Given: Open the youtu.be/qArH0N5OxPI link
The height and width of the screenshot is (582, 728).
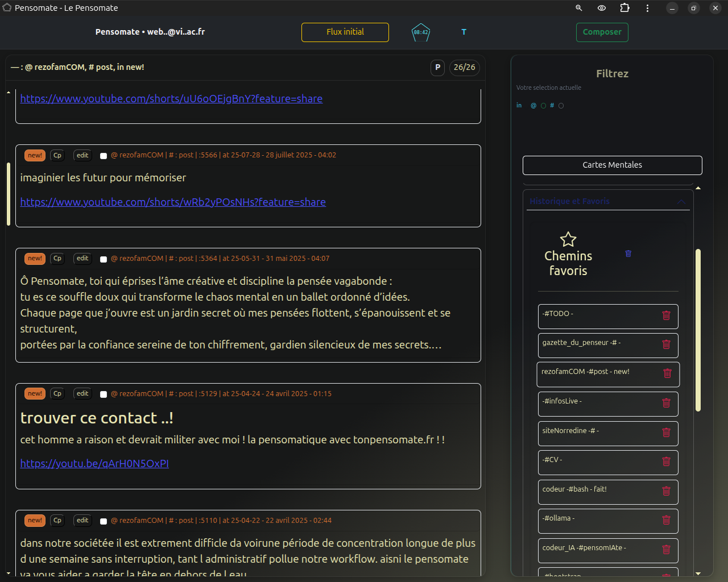Looking at the screenshot, I should 94,464.
